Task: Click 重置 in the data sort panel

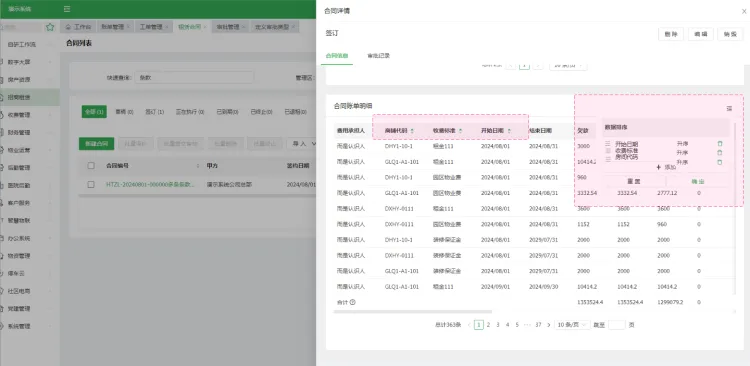Action: tap(634, 182)
